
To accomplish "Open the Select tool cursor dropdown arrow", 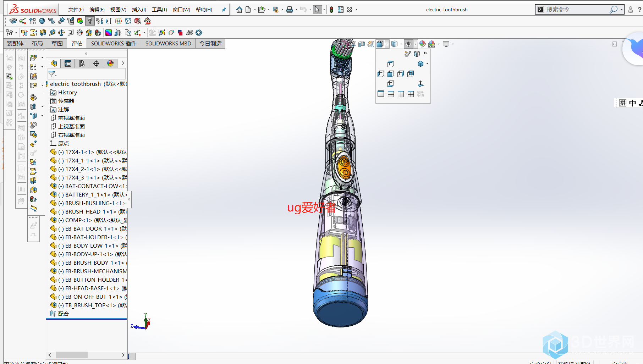I will 324,10.
